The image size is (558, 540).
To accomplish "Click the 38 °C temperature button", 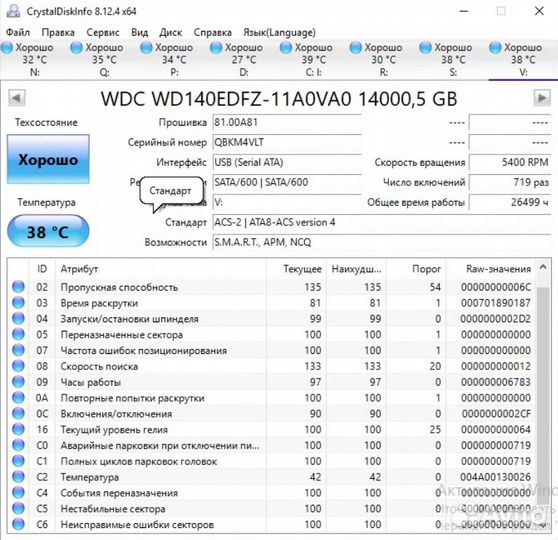I will click(48, 232).
